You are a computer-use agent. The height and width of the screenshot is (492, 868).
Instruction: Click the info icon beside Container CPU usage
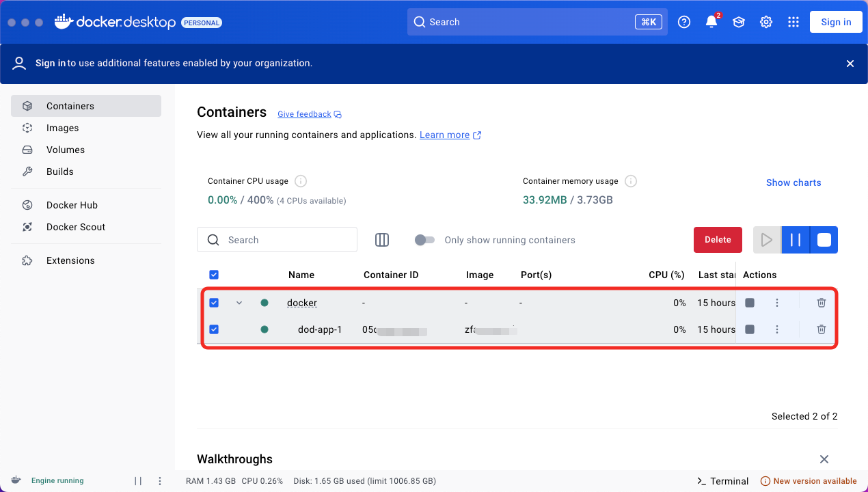point(301,181)
